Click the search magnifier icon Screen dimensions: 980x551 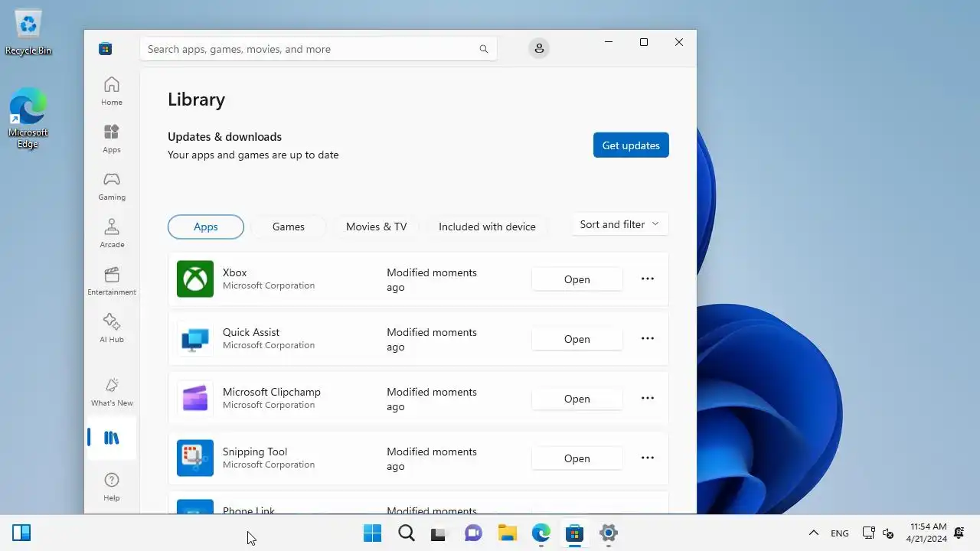click(484, 49)
